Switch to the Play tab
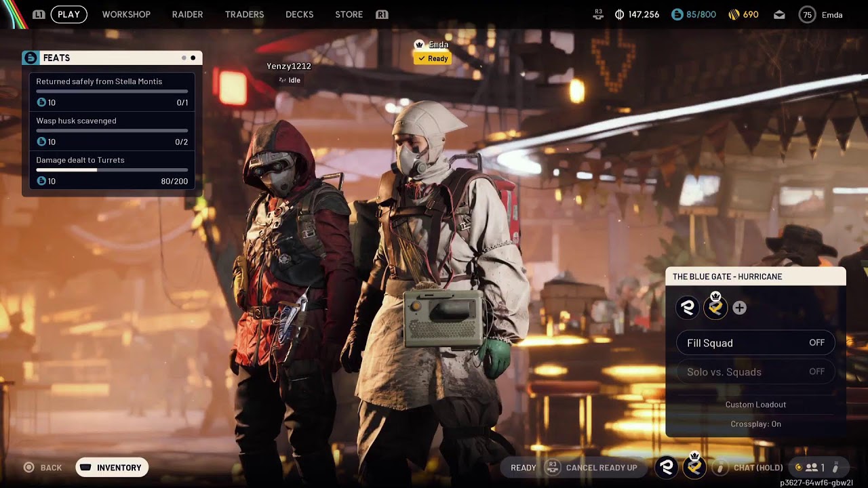Image resolution: width=868 pixels, height=488 pixels. [x=68, y=14]
